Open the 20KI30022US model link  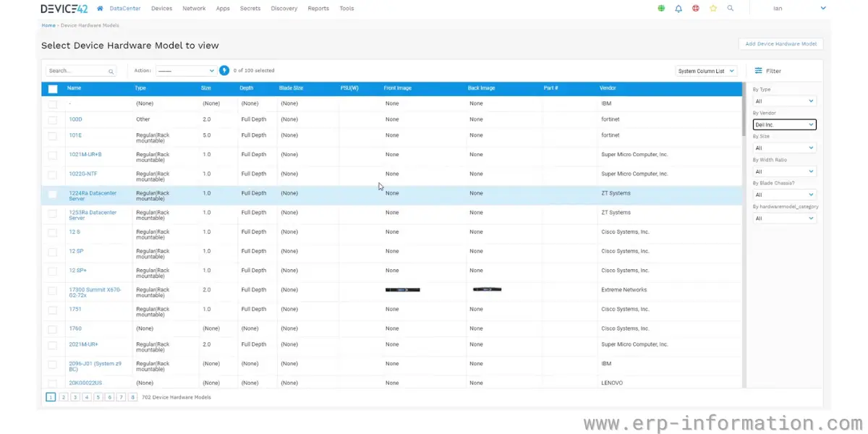(85, 383)
